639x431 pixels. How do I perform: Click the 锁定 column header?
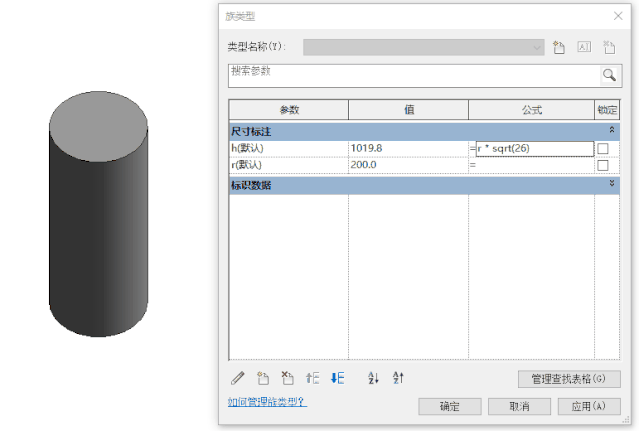(x=607, y=110)
